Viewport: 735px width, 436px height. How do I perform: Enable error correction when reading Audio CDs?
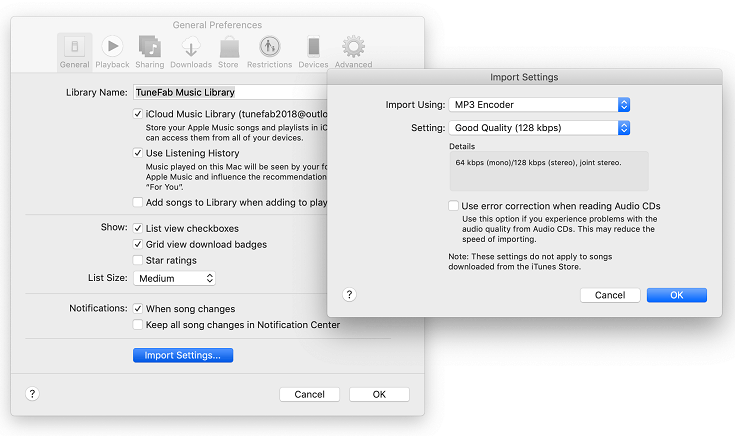point(454,206)
